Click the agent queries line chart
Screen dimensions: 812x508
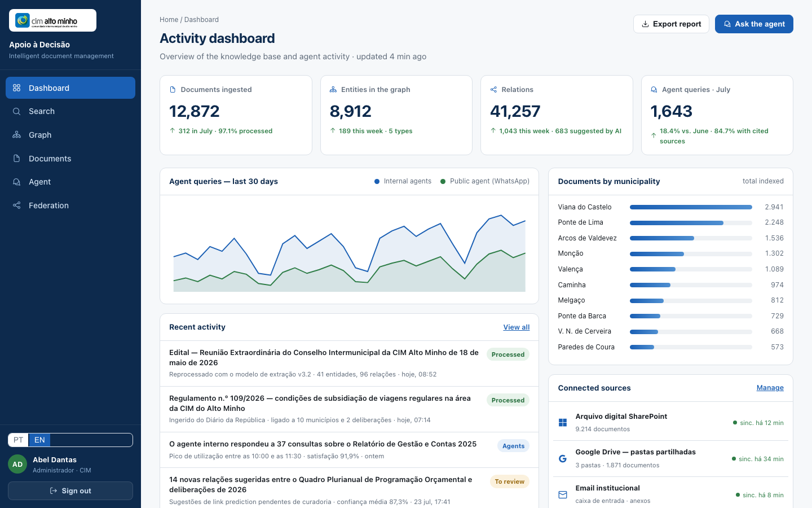pyautogui.click(x=350, y=249)
